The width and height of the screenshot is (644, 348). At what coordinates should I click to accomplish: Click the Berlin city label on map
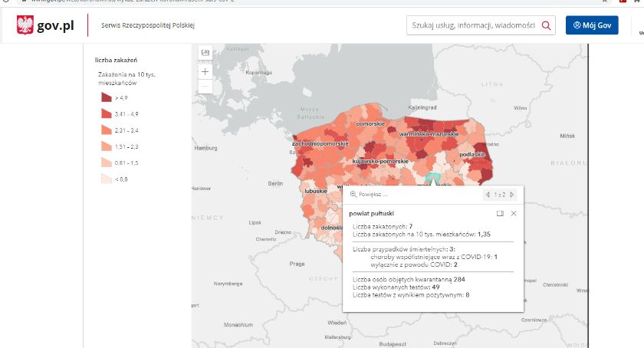(x=275, y=184)
